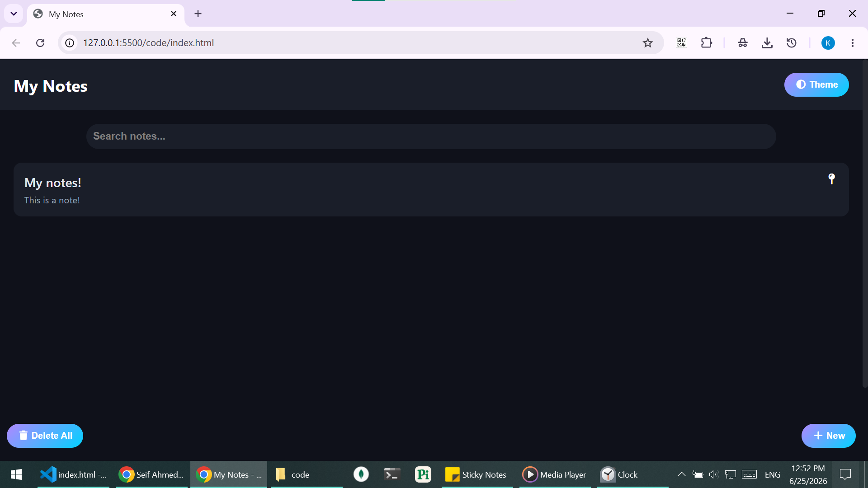
Task: Expand the tab search dropdown arrow
Action: coord(14,14)
